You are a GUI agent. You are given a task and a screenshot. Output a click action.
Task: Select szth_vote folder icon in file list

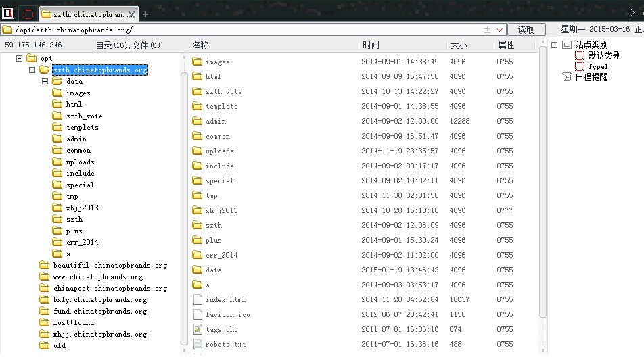click(198, 91)
